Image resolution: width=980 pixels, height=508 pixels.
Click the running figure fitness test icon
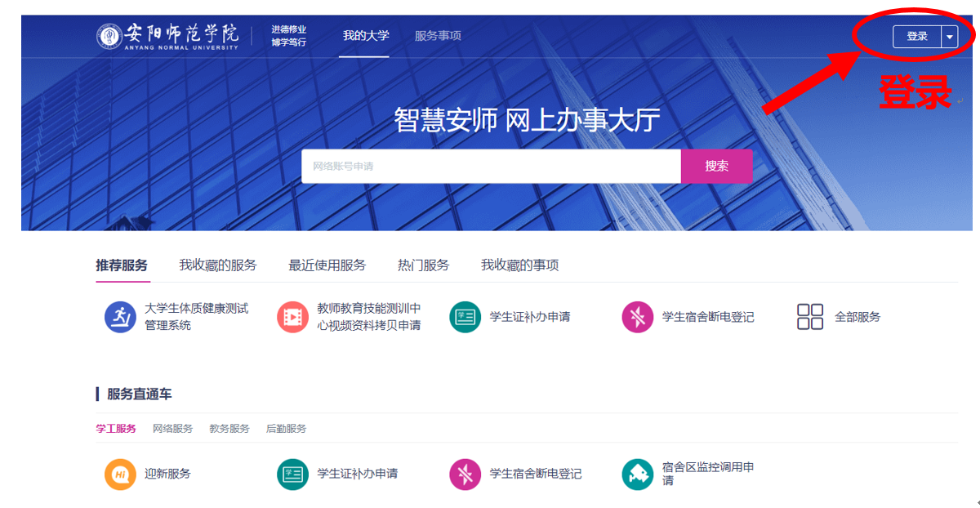[x=120, y=317]
